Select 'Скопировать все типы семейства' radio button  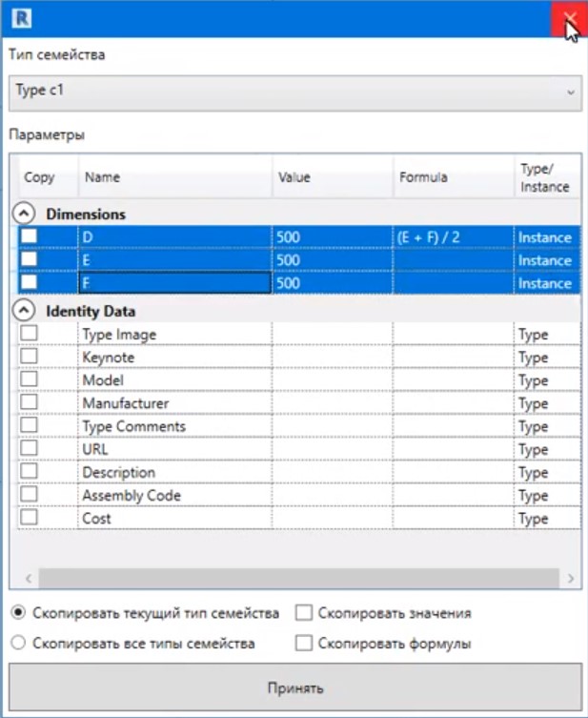point(18,643)
